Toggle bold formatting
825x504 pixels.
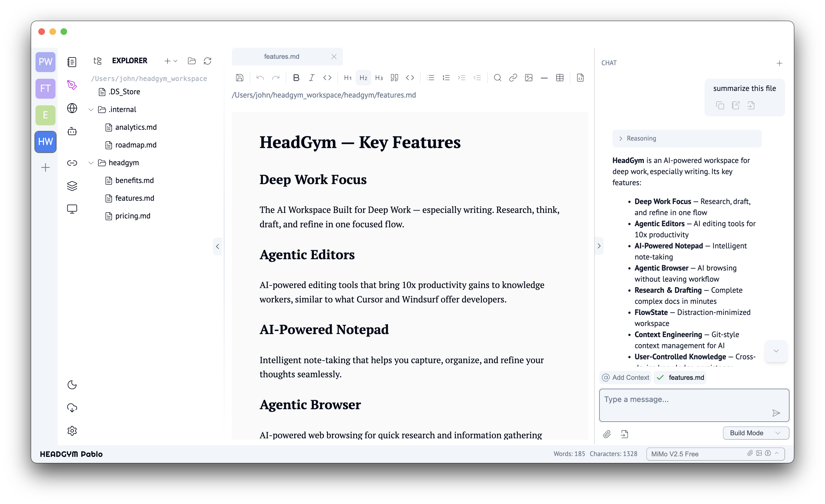(x=296, y=78)
